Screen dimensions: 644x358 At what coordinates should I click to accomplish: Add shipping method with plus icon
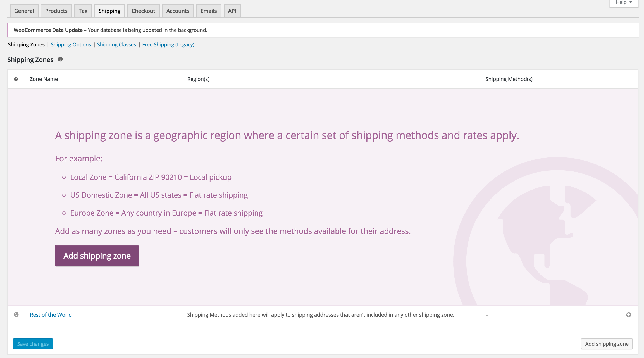[x=629, y=315]
